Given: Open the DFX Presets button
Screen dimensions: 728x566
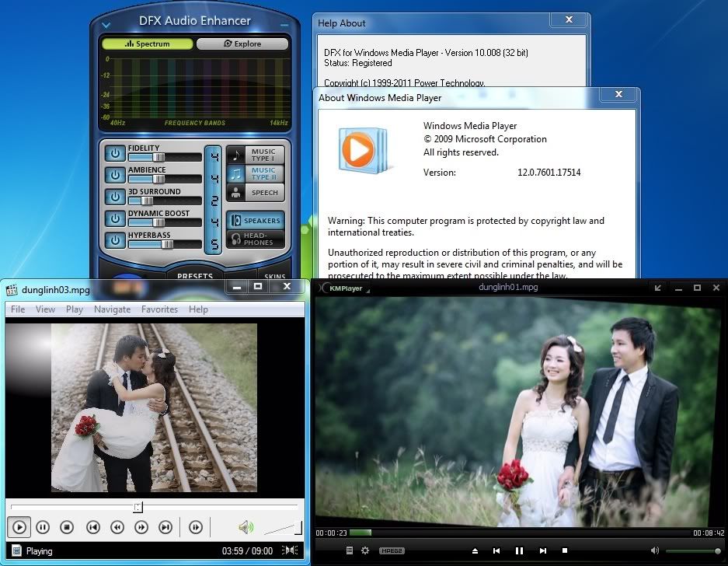Looking at the screenshot, I should [195, 275].
